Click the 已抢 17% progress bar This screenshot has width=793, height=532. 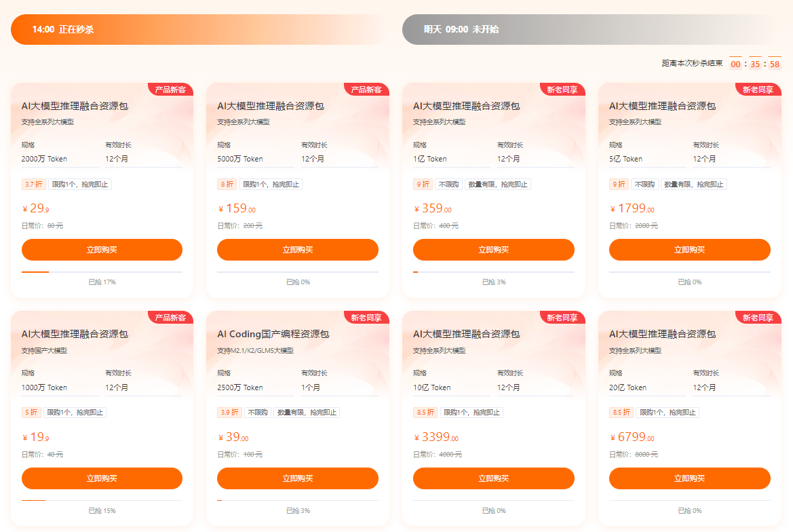[102, 272]
